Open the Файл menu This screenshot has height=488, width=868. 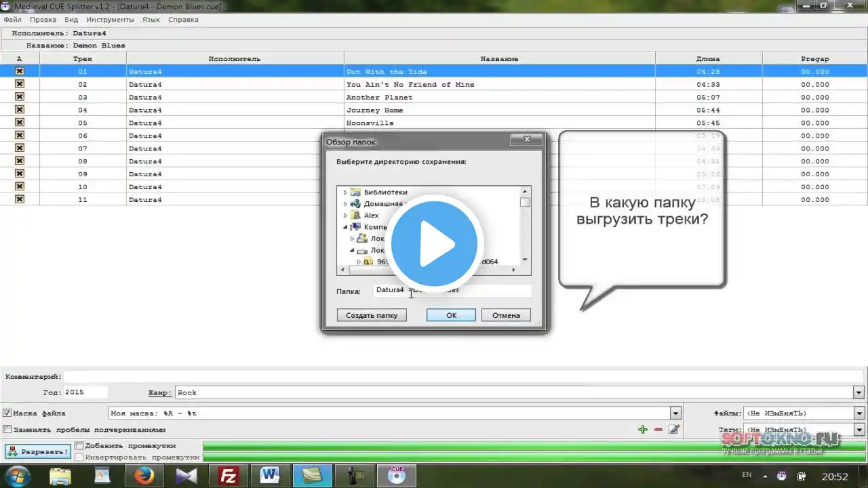point(12,20)
